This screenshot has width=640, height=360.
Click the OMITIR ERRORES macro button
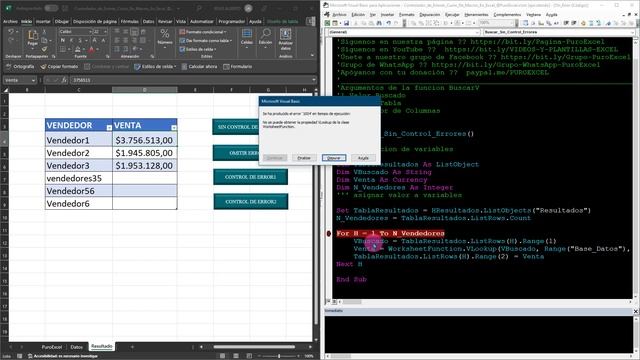click(236, 153)
